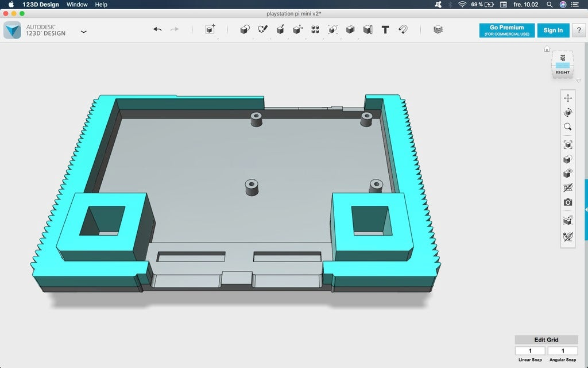Expand the view cube dropdown arrow
Viewport: 588px width, 368px height.
pos(578,80)
